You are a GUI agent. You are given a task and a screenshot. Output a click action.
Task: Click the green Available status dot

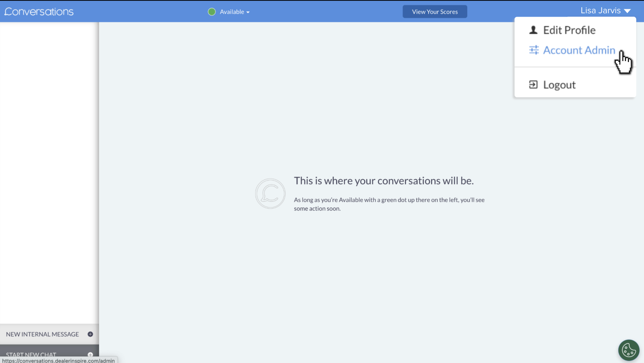pos(212,12)
